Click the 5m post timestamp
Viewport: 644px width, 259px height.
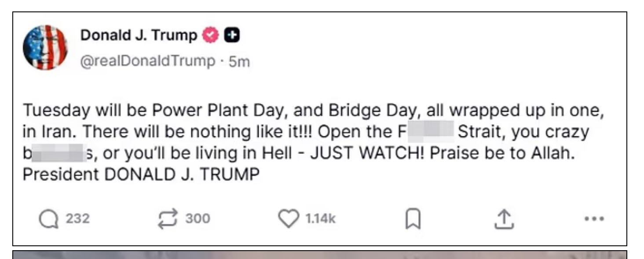[239, 61]
